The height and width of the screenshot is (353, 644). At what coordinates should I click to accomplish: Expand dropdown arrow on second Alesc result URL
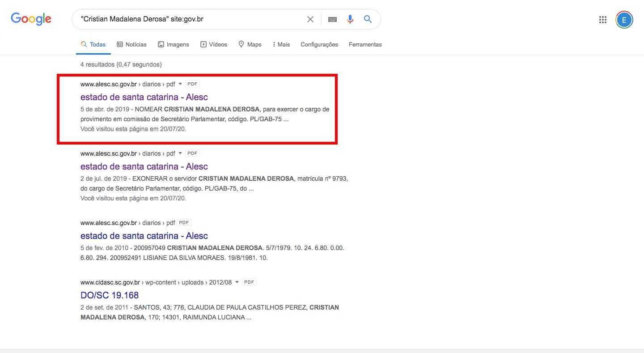click(x=180, y=153)
